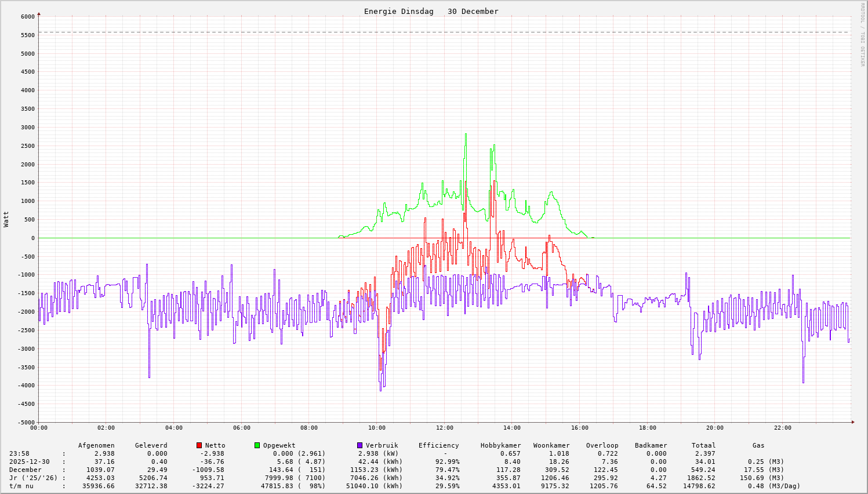The height and width of the screenshot is (494, 868).
Task: Click the 12:00 time axis label
Action: (444, 428)
